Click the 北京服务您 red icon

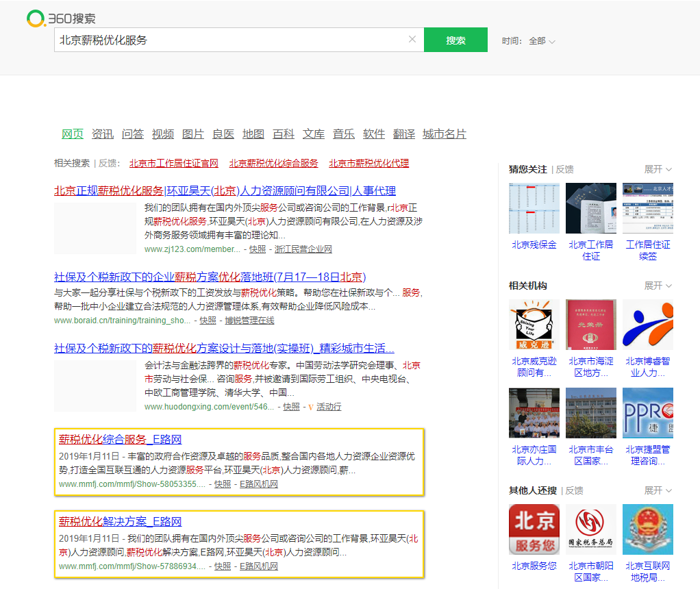534,529
